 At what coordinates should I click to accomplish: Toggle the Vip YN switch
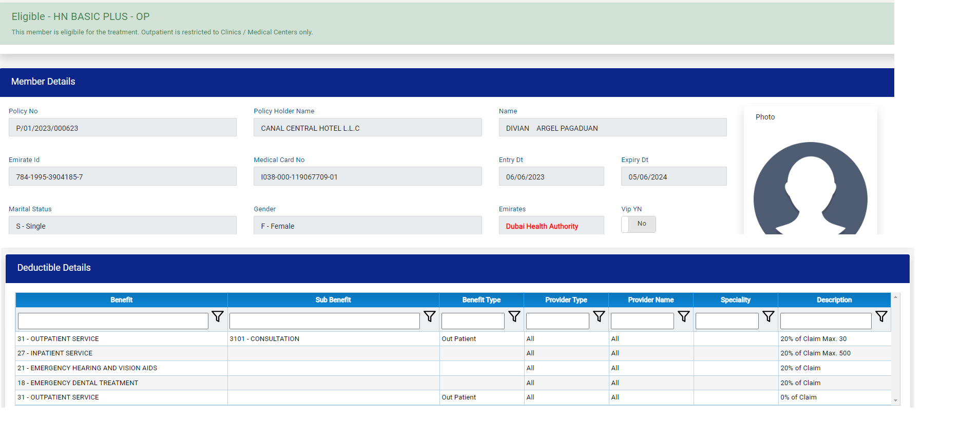click(x=638, y=224)
